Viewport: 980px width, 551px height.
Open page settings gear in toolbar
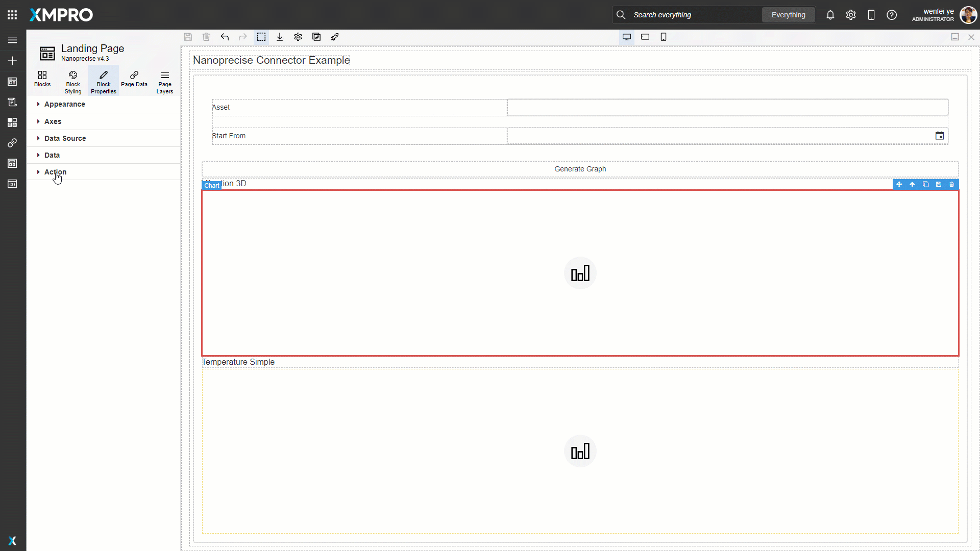pyautogui.click(x=298, y=37)
